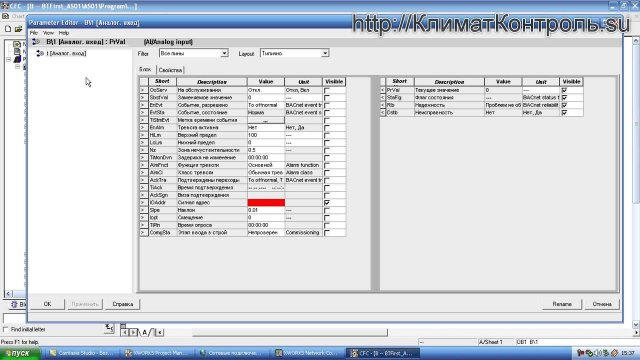Switch to the Блок tab
This screenshot has height=360, width=640.
tap(145, 69)
